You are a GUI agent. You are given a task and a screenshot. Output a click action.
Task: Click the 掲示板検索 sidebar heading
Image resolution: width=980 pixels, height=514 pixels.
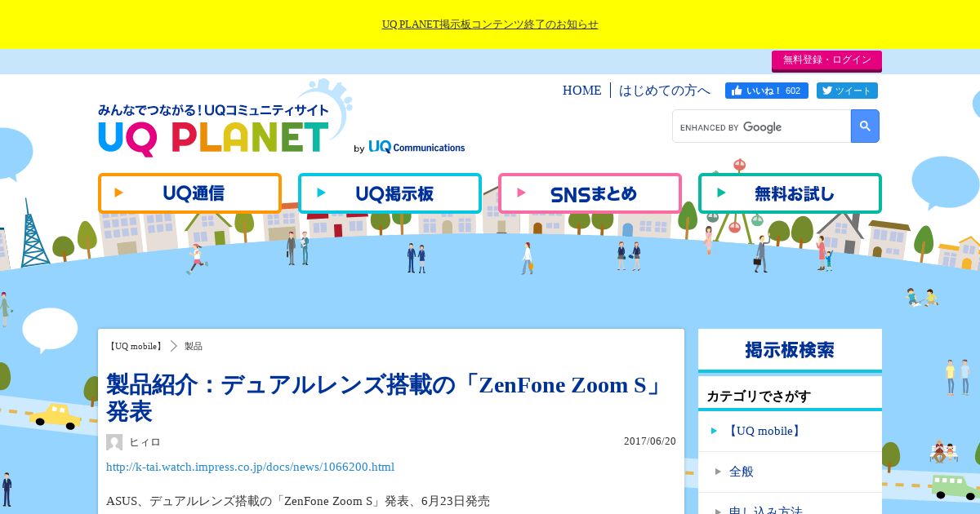pyautogui.click(x=790, y=350)
